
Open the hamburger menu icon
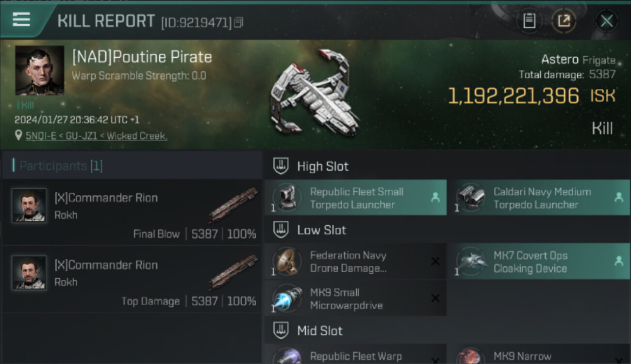click(x=21, y=19)
